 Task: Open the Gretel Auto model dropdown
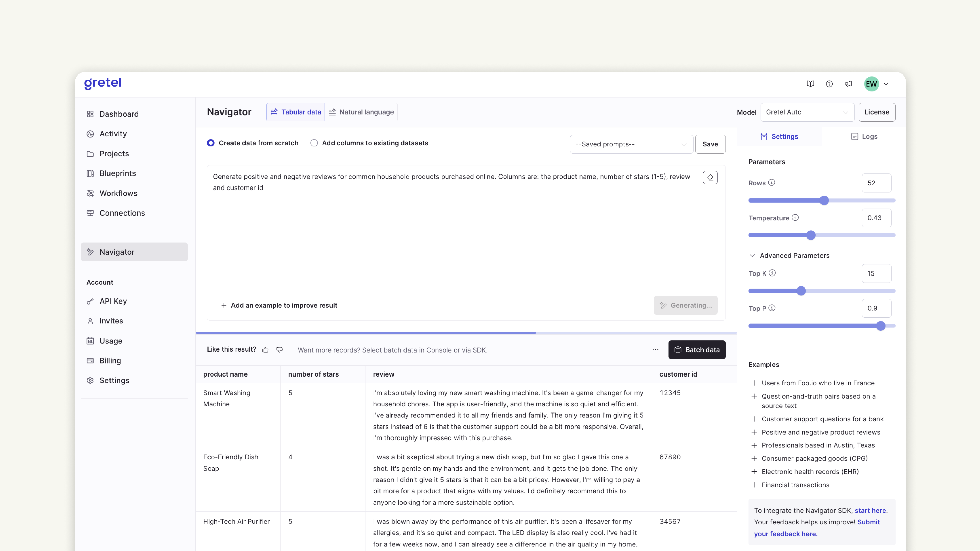click(807, 112)
